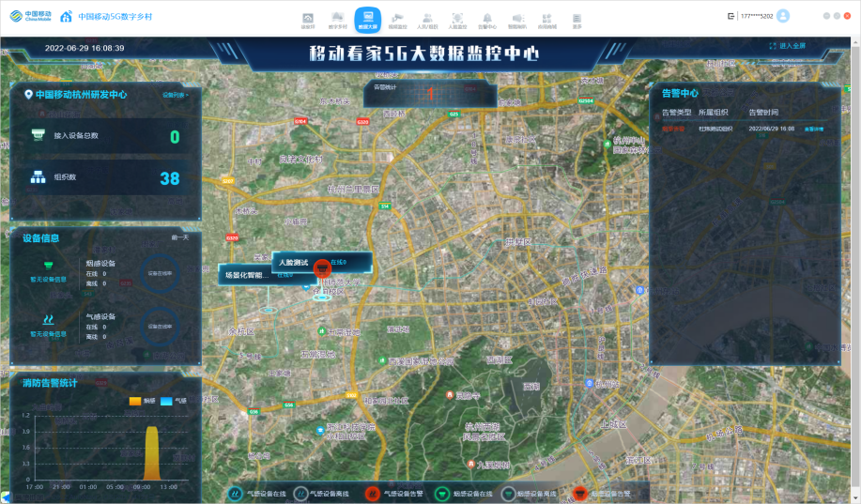Click the logout icon beside phone number

coord(731,16)
